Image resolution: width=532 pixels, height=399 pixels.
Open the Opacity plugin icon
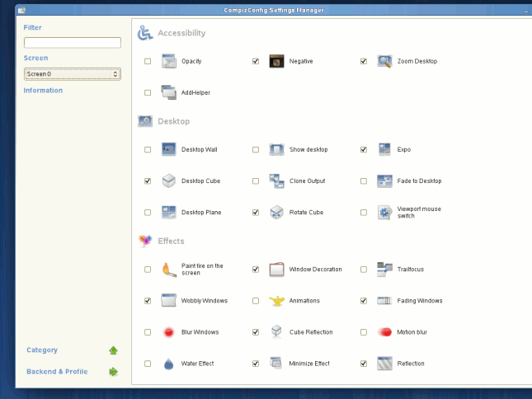coord(168,61)
